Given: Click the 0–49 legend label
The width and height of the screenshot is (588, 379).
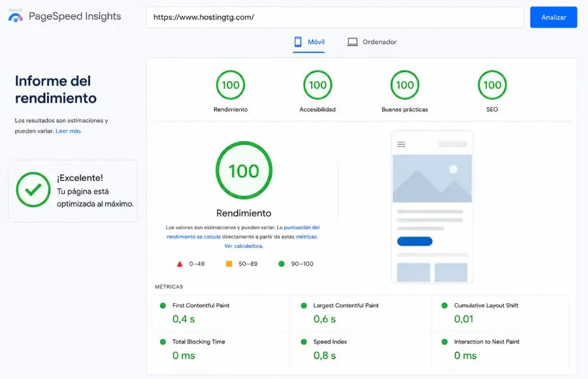Looking at the screenshot, I should tap(197, 264).
